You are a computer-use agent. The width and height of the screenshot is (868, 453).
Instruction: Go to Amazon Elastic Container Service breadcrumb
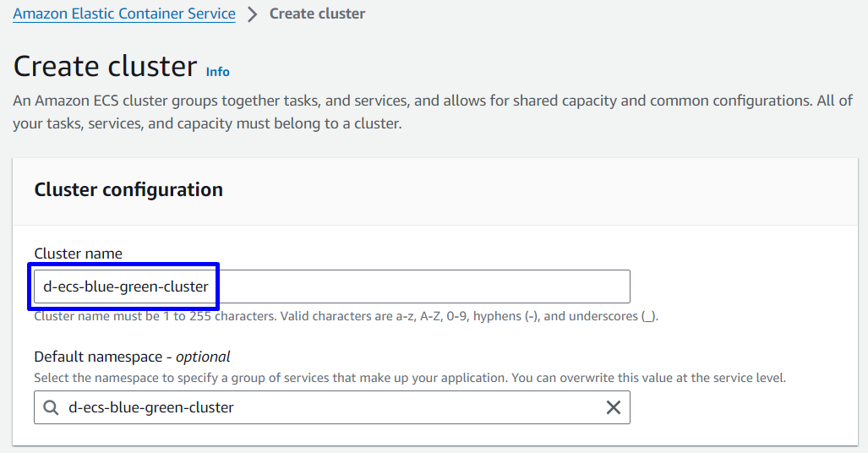coord(124,14)
